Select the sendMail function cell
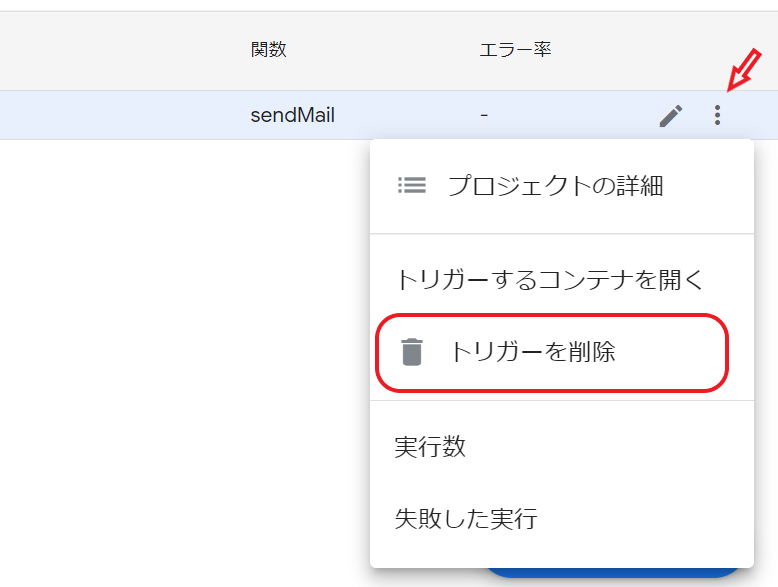778x587 pixels. 292,115
